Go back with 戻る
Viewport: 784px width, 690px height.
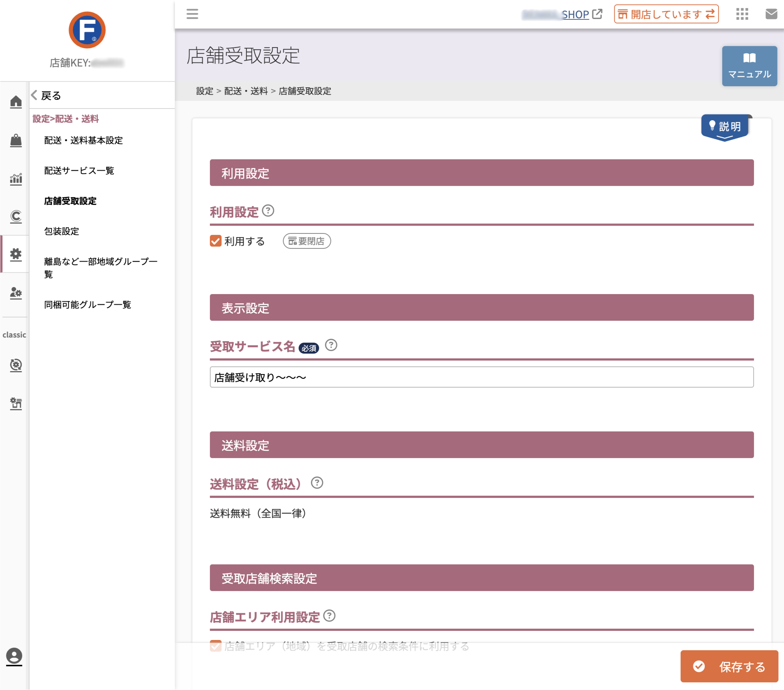pos(46,95)
